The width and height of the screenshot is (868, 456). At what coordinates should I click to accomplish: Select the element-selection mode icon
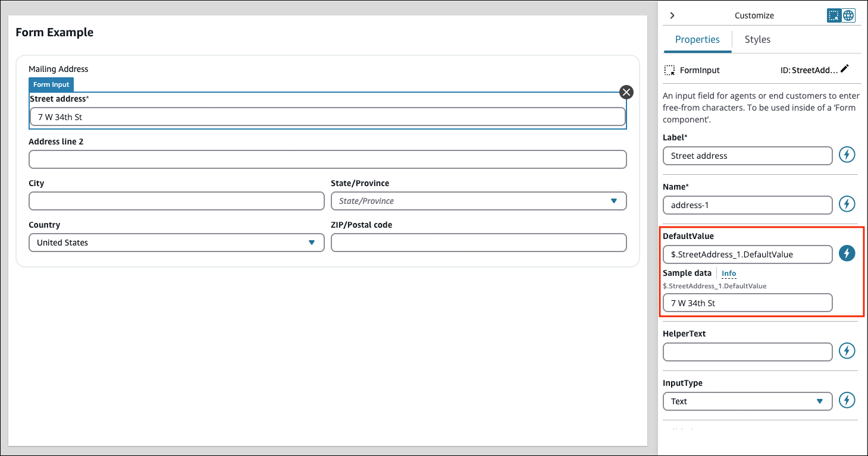point(834,15)
